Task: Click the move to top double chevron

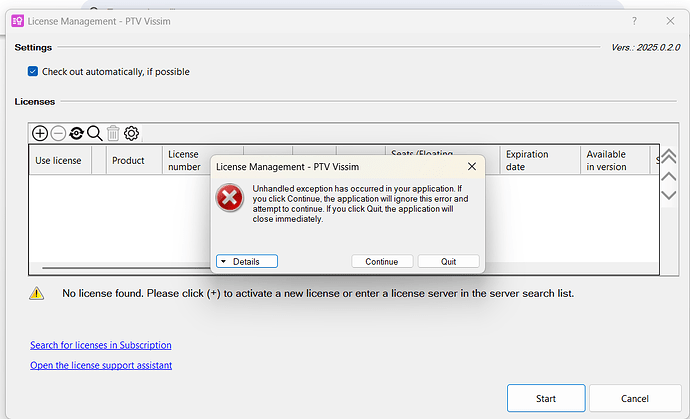Action: pyautogui.click(x=668, y=156)
